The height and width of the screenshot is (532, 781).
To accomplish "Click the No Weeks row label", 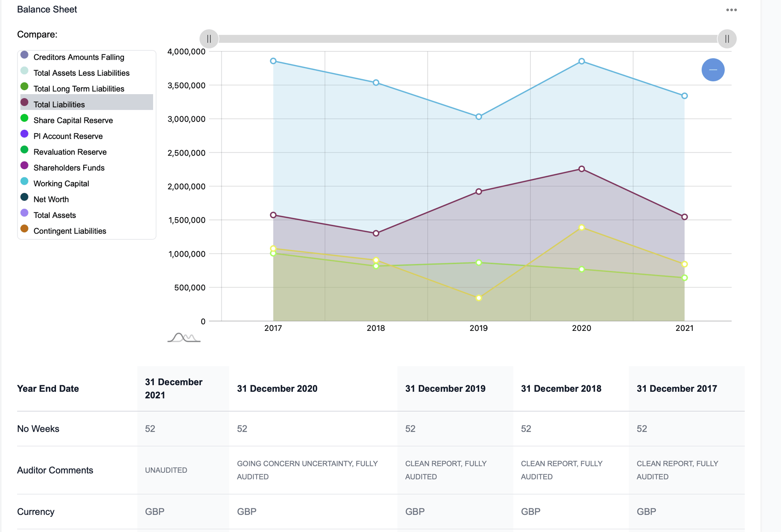I will (x=38, y=428).
